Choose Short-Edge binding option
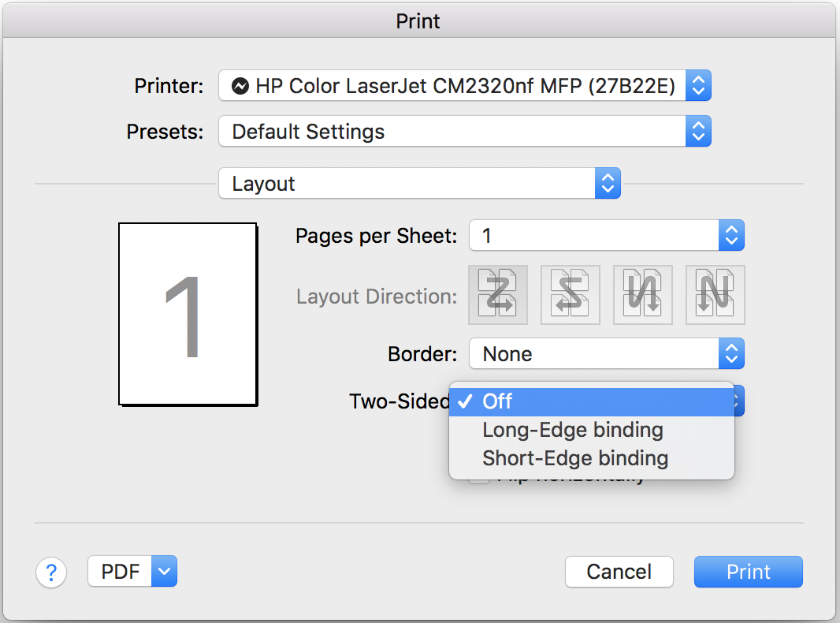 [x=575, y=458]
